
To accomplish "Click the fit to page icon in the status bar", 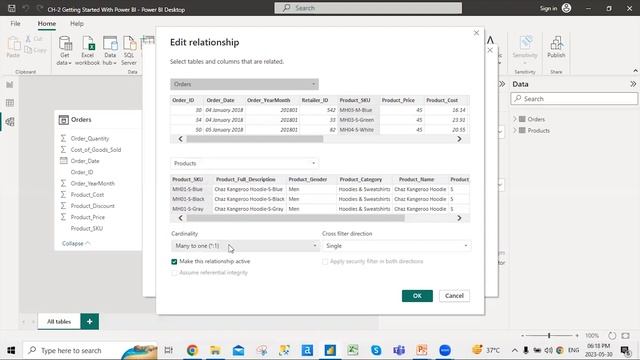I will click(x=625, y=336).
